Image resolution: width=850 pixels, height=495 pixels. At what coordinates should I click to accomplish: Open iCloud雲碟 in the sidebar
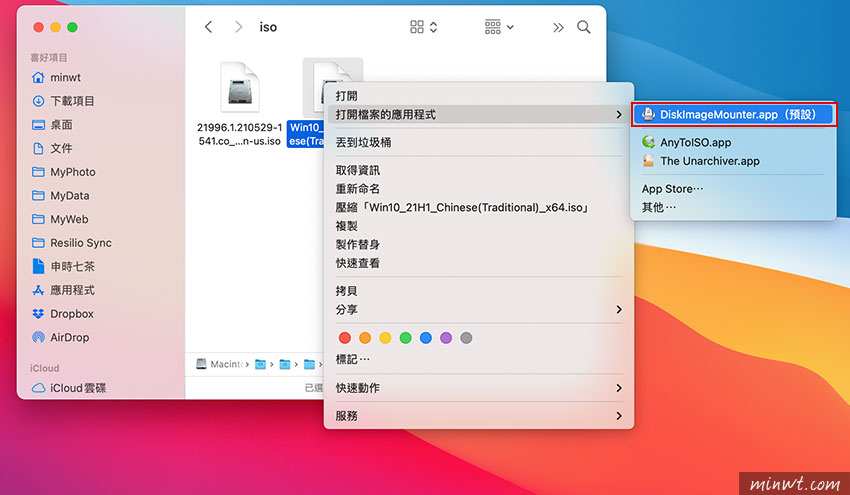tap(68, 388)
